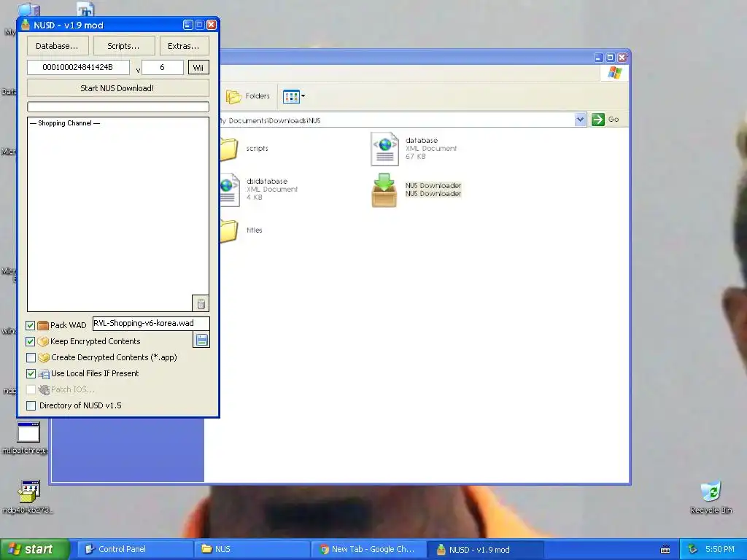The image size is (747, 560).
Task: Click the Use Local Files icon
Action: (x=44, y=374)
